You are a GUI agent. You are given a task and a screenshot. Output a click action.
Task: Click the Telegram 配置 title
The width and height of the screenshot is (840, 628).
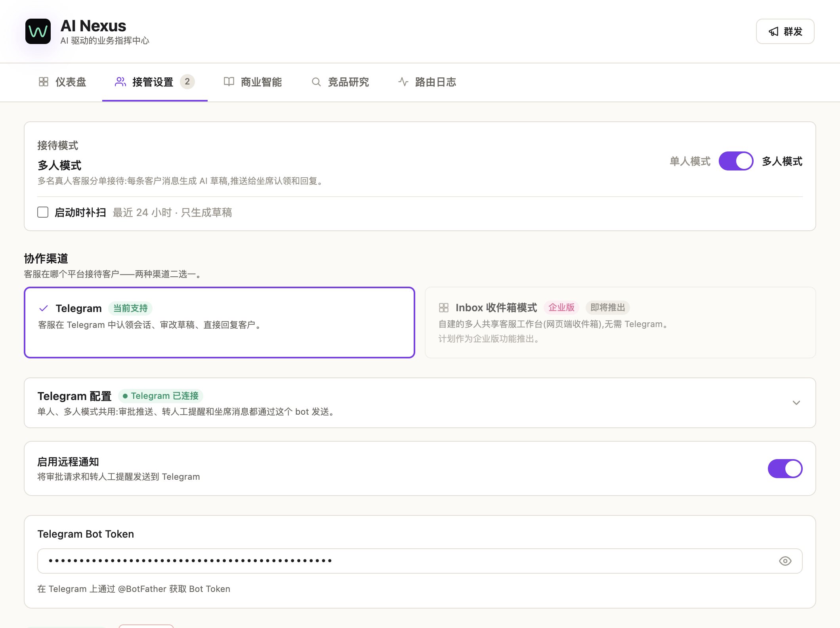[74, 396]
